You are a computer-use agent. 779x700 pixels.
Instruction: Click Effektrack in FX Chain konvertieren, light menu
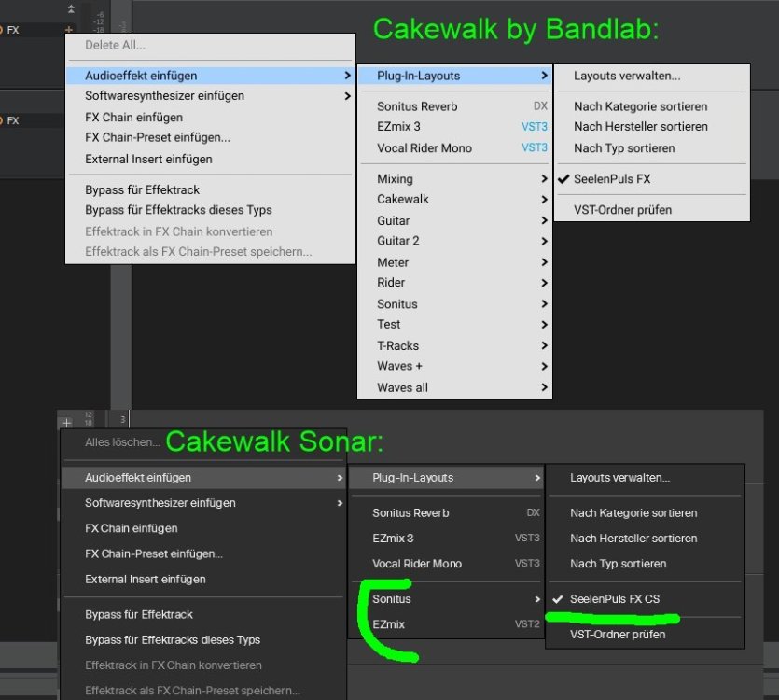[210, 231]
